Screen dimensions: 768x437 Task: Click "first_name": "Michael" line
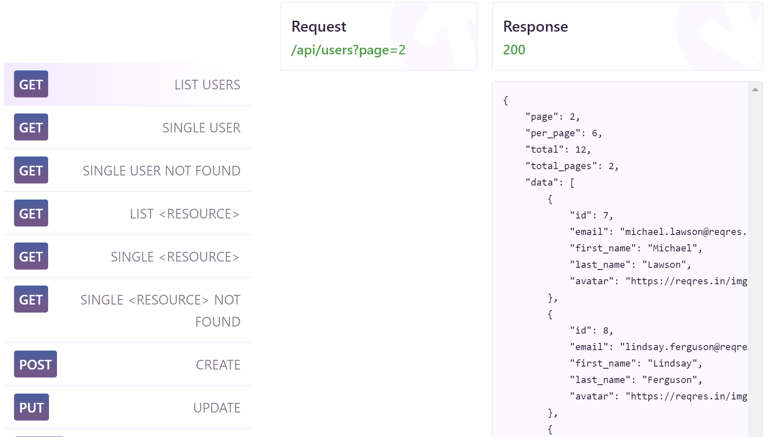pos(636,248)
